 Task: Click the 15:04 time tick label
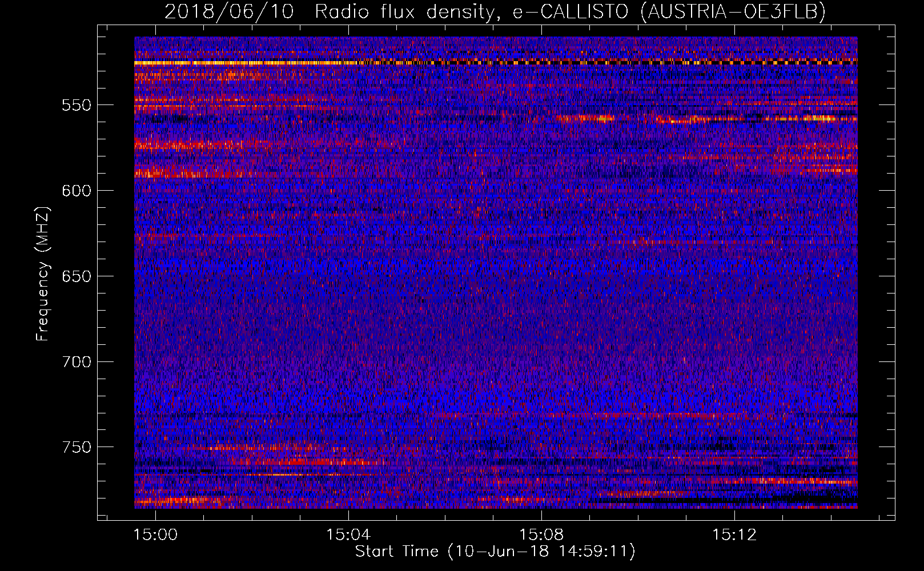[x=348, y=535]
